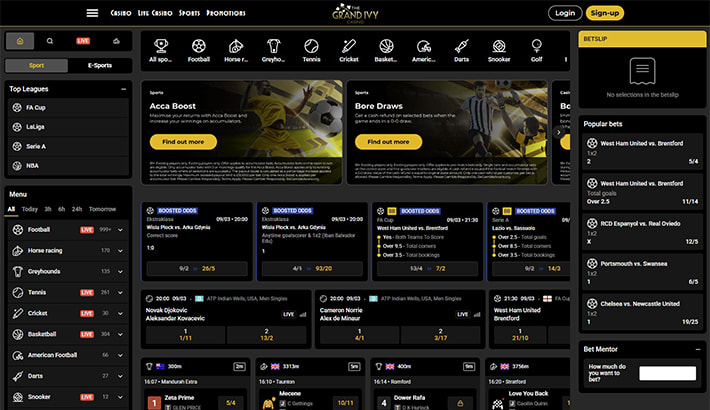Image resolution: width=710 pixels, height=410 pixels.
Task: Click the Sign-up button
Action: [x=604, y=13]
